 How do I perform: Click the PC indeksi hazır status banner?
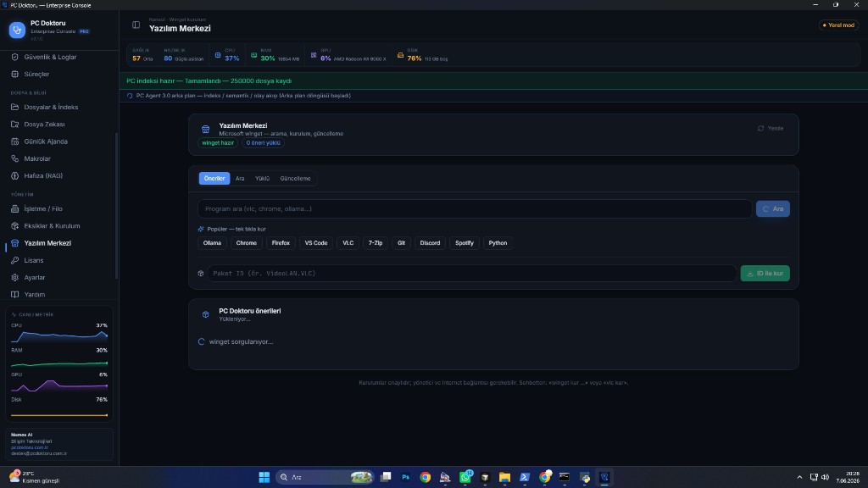[493, 80]
